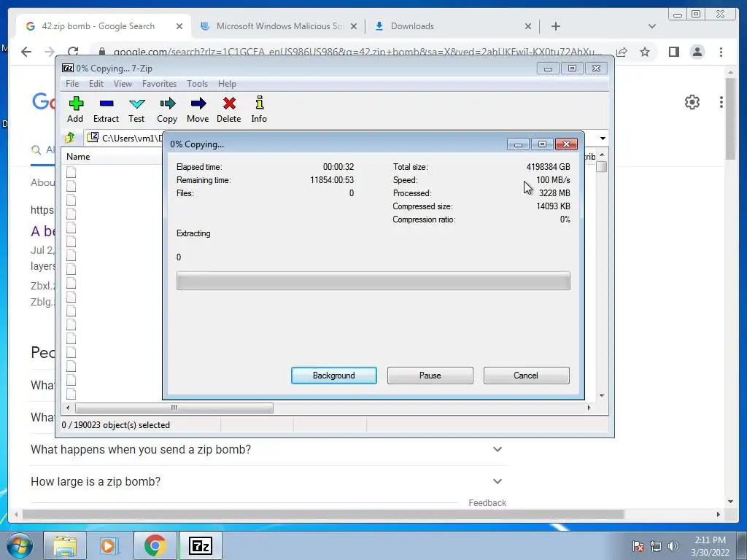Click the first file icon in list
This screenshot has height=560, width=747.
pyautogui.click(x=71, y=172)
